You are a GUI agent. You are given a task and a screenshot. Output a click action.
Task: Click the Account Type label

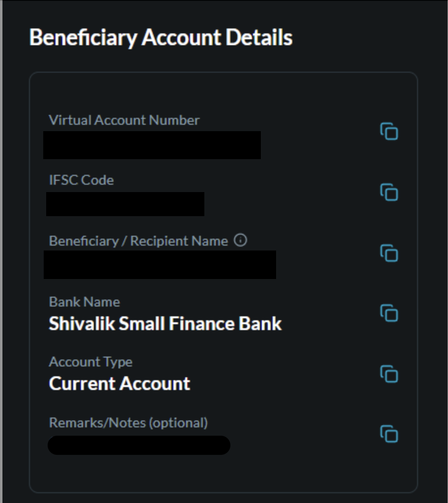(x=90, y=362)
